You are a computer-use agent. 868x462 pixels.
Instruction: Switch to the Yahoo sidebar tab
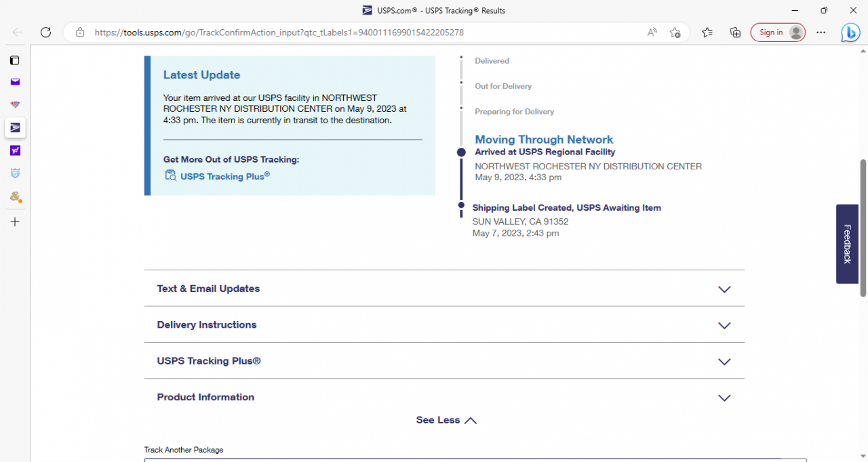(15, 150)
